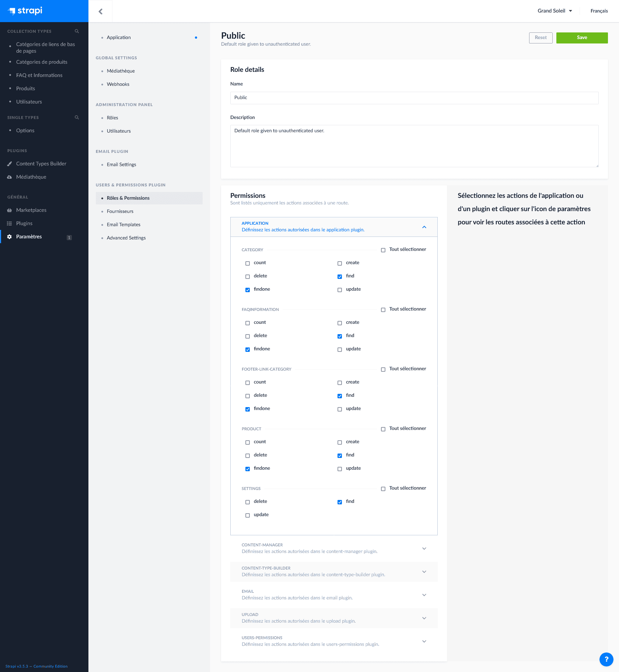Select all Category permissions

[x=383, y=250]
